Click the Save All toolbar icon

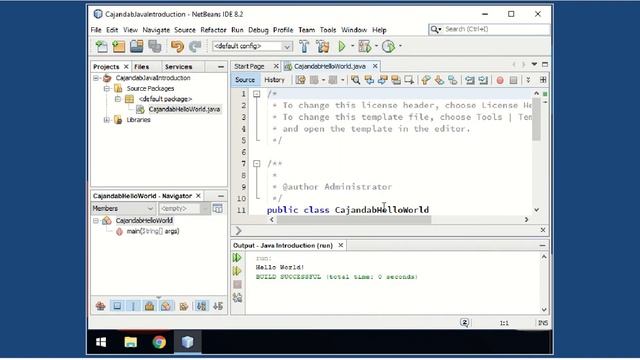click(x=155, y=47)
